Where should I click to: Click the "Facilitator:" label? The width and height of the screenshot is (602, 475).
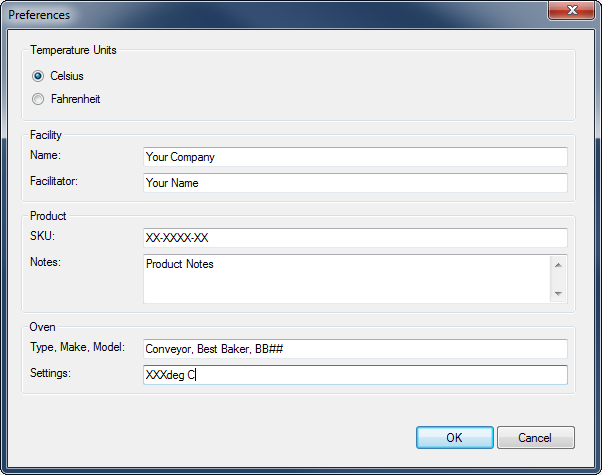(54, 181)
